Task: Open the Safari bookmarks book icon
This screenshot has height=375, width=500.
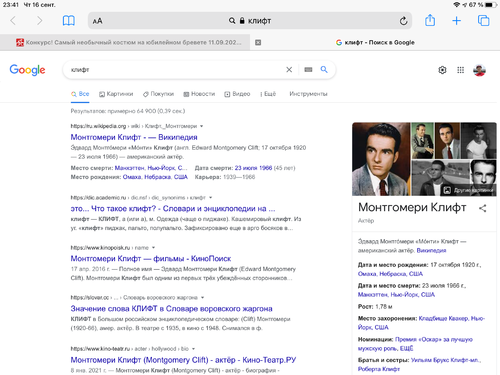Action: pyautogui.click(x=69, y=21)
